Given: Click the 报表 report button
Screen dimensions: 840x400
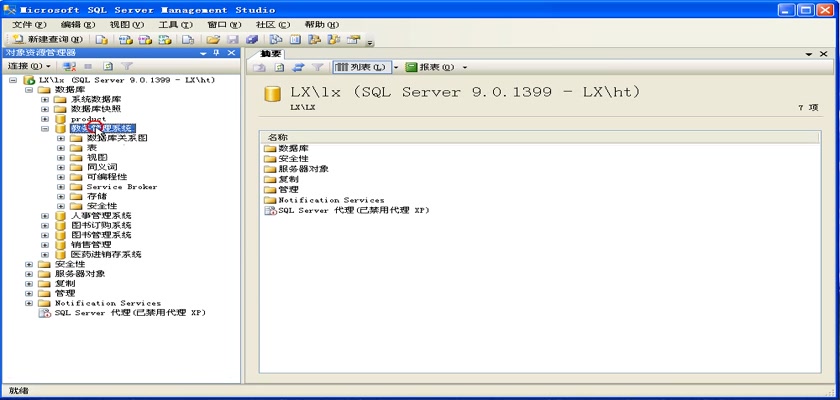Looking at the screenshot, I should pyautogui.click(x=430, y=67).
